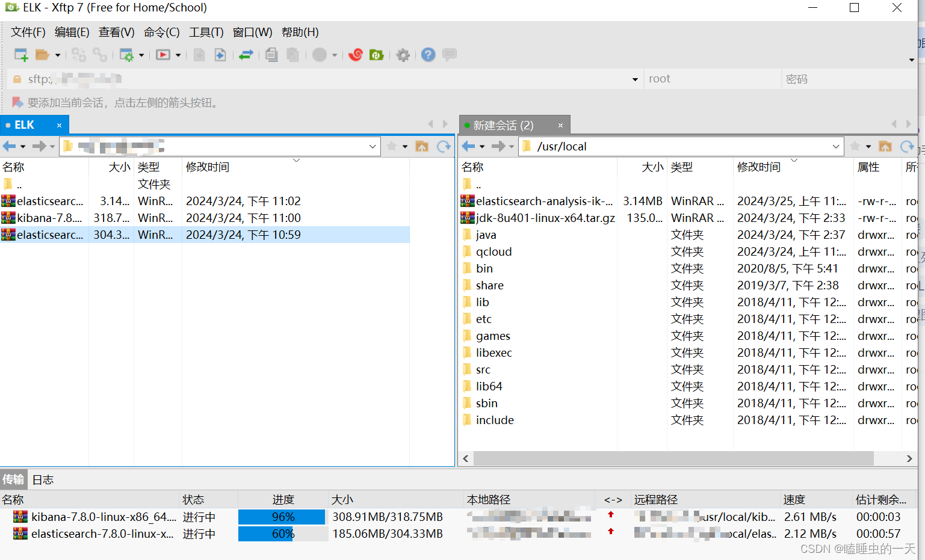This screenshot has height=560, width=925.
Task: Click the remote scrollbar right arrow
Action: pos(909,458)
